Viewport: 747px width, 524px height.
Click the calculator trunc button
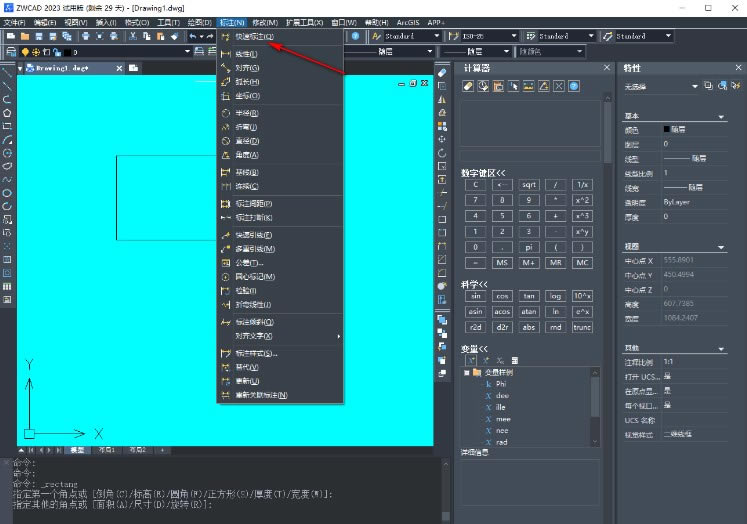[x=582, y=327]
